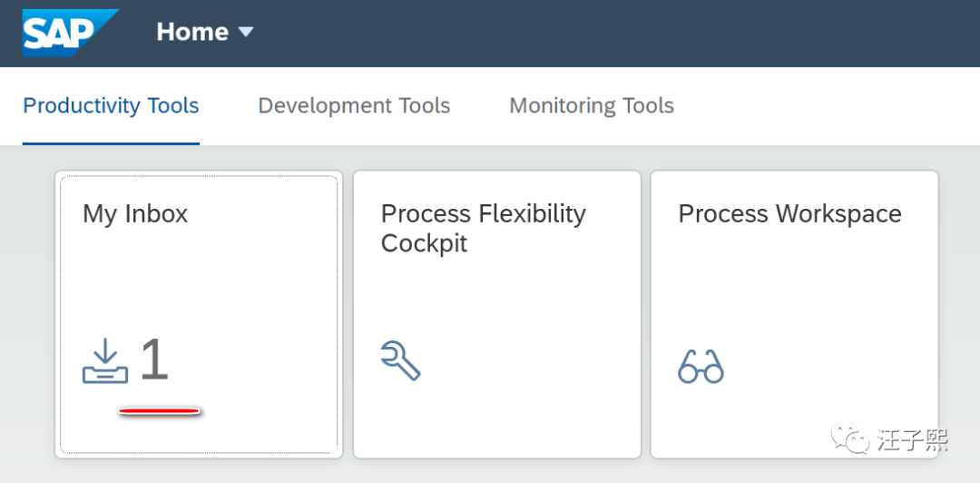This screenshot has height=483, width=980.
Task: Open the Process Workspace tile title
Action: (x=789, y=213)
